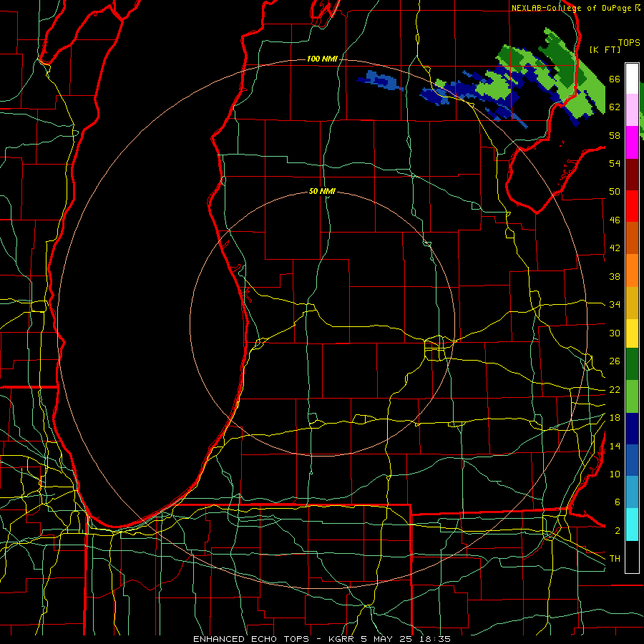Select the magenta swatch on the scale

632,142
